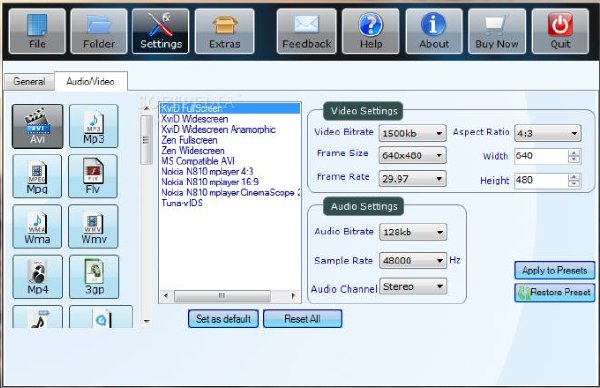Choose the Wma format icon
Screen dimensions: 600x388
[x=37, y=227]
